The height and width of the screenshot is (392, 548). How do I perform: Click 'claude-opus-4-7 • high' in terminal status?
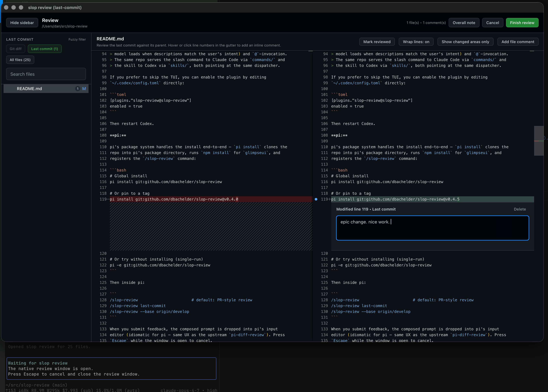[x=189, y=390]
